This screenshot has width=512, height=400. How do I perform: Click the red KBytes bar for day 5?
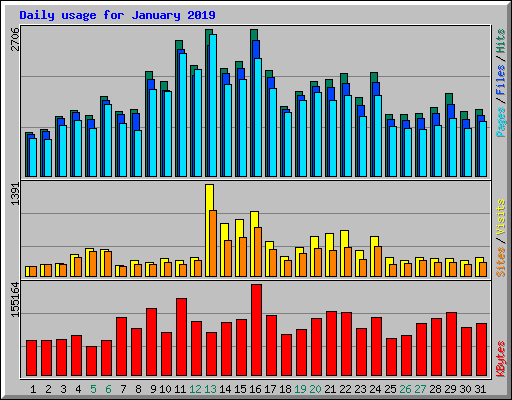click(x=91, y=361)
